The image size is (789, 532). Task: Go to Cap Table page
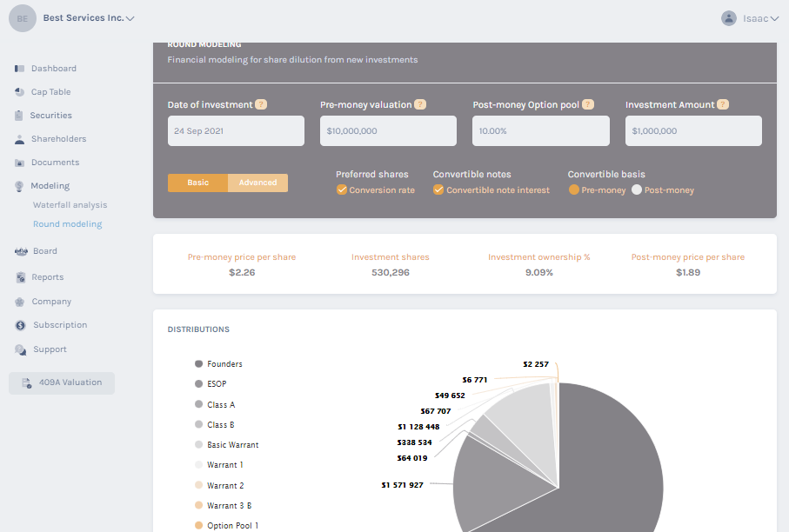[50, 92]
